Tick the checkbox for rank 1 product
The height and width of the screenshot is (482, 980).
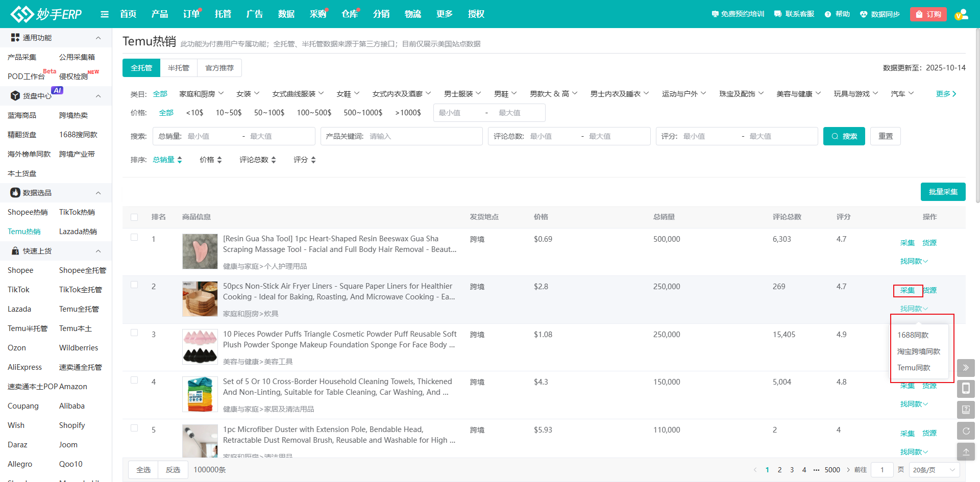click(x=134, y=237)
